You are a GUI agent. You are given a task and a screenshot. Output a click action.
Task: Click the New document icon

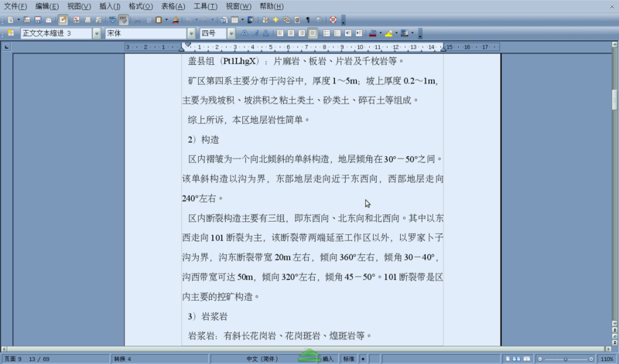point(10,20)
